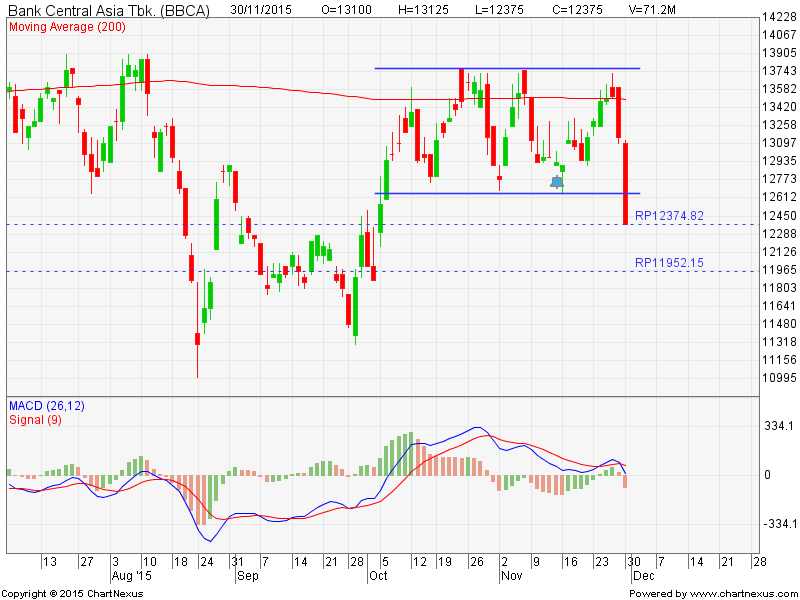Click the 334.1 value on MACD scale

coord(778,426)
